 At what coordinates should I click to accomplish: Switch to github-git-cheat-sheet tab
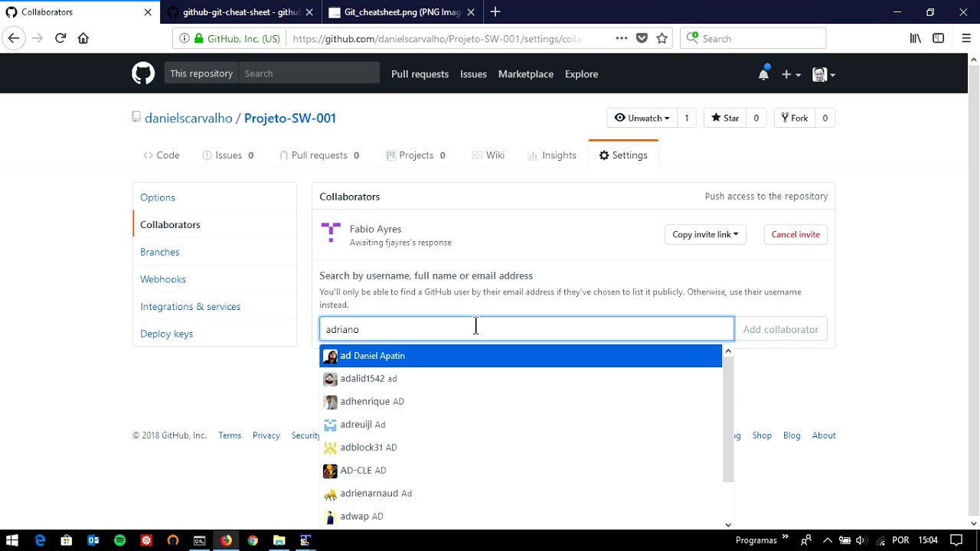(x=240, y=12)
